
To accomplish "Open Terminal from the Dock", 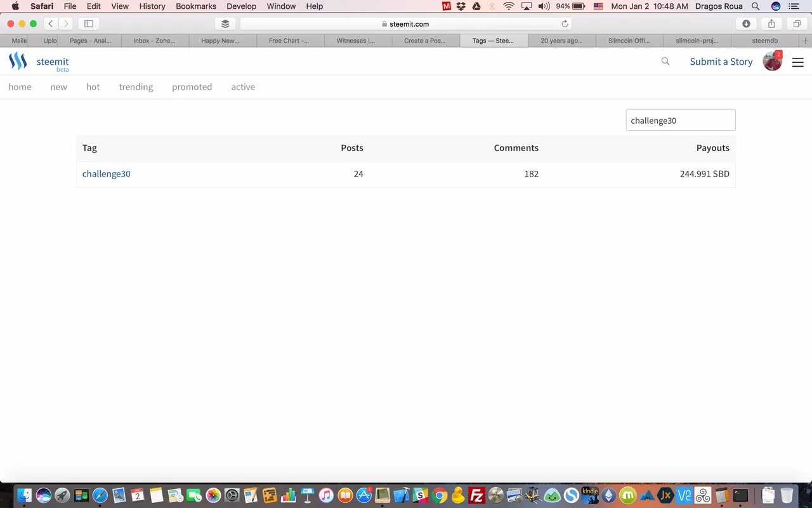I will click(740, 495).
